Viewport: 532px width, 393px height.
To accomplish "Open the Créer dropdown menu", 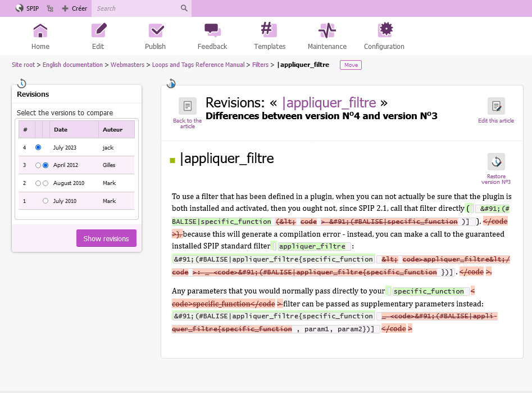I will (75, 8).
